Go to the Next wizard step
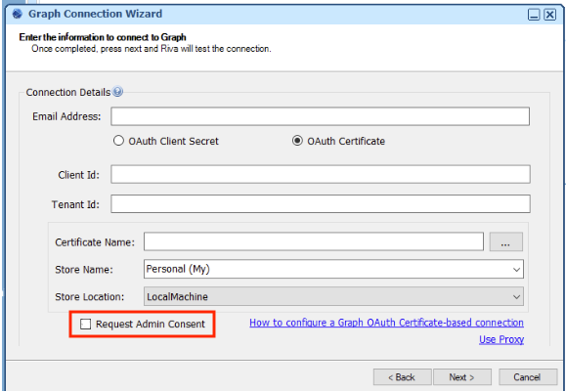Image resolution: width=566 pixels, height=392 pixels. 462,377
